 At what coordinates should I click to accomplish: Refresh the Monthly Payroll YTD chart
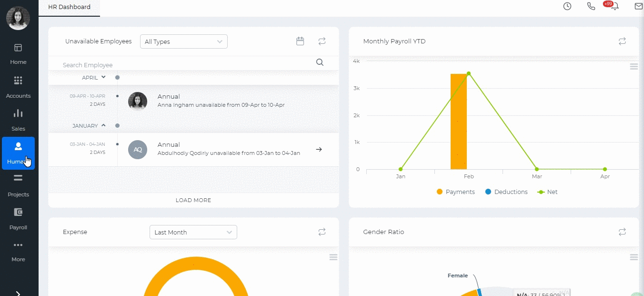pyautogui.click(x=622, y=41)
